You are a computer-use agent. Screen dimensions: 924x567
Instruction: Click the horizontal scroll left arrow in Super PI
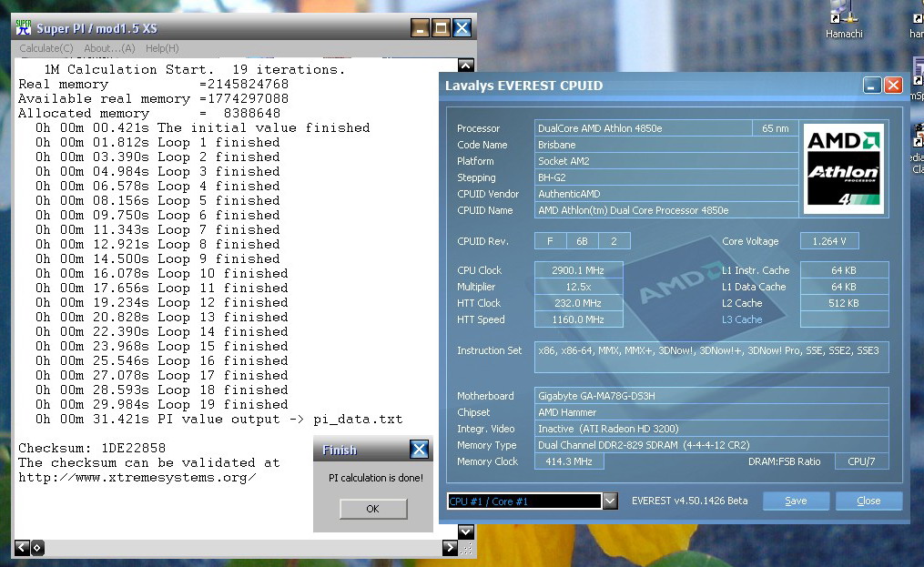click(x=22, y=548)
